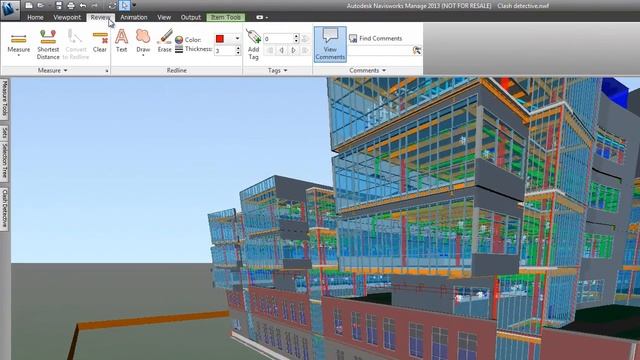This screenshot has height=360, width=640.
Task: Open the View ribbon tab
Action: point(164,18)
